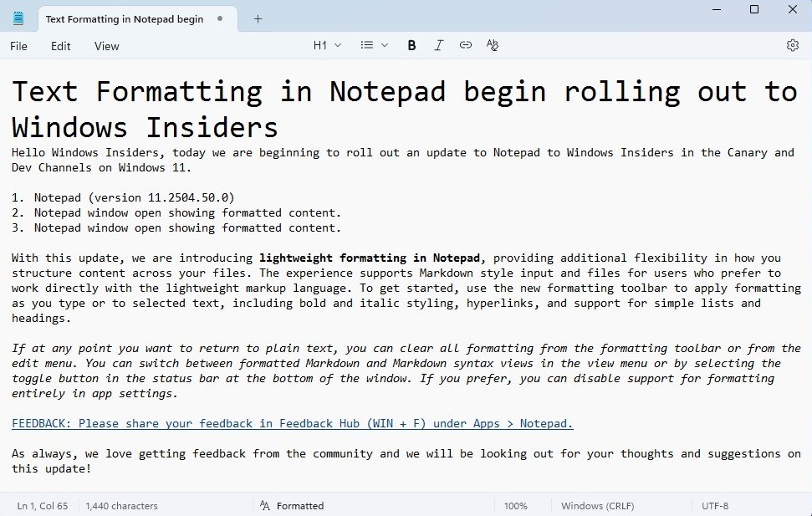Close the Notepad window
This screenshot has width=812, height=516.
[792, 9]
